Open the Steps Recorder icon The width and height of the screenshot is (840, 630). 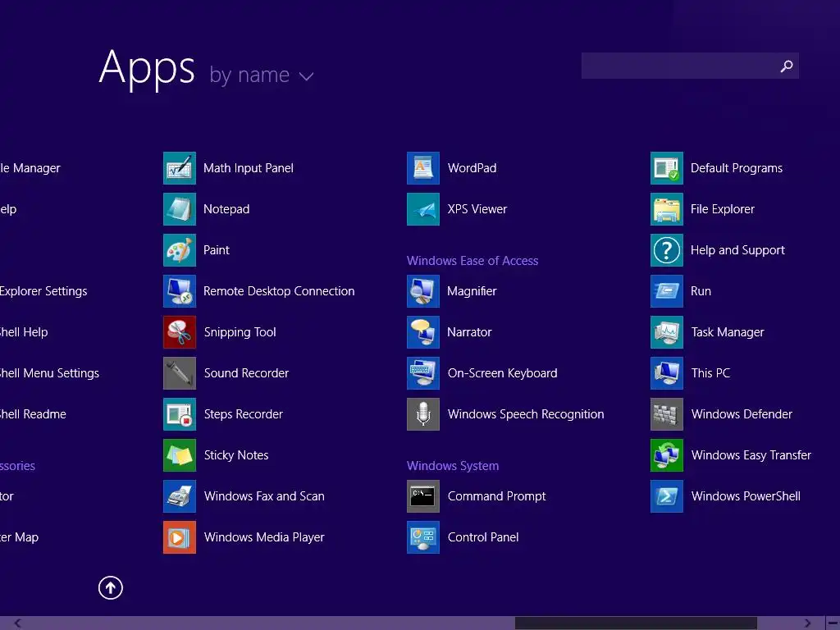click(x=180, y=414)
